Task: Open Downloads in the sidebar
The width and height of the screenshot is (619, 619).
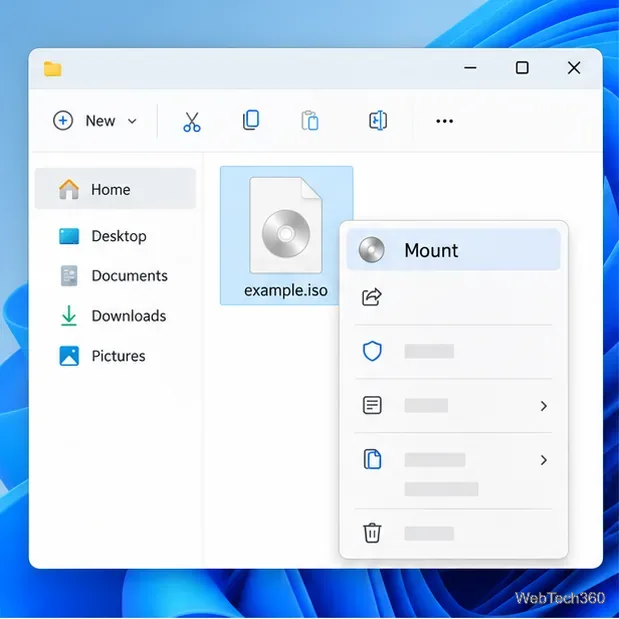Action: [x=115, y=316]
